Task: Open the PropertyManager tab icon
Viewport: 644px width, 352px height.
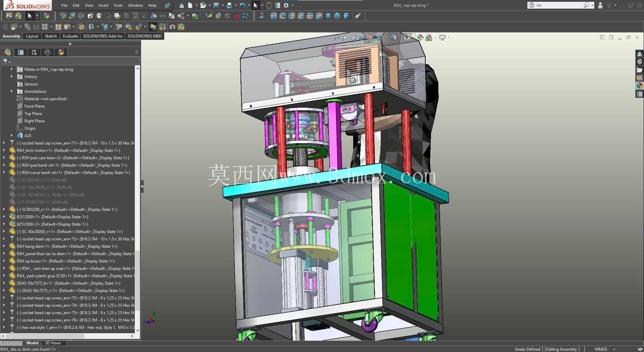Action: tap(21, 52)
